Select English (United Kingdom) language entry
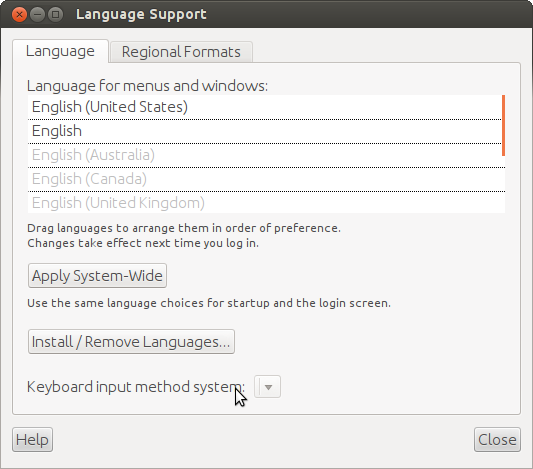The height and width of the screenshot is (469, 533). pyautogui.click(x=266, y=203)
